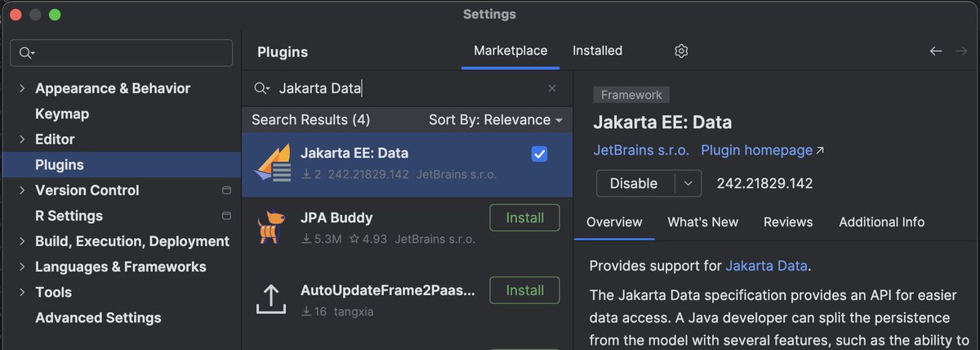
Task: Click the Jakarta EE: Data plugin logo
Action: pyautogui.click(x=273, y=161)
